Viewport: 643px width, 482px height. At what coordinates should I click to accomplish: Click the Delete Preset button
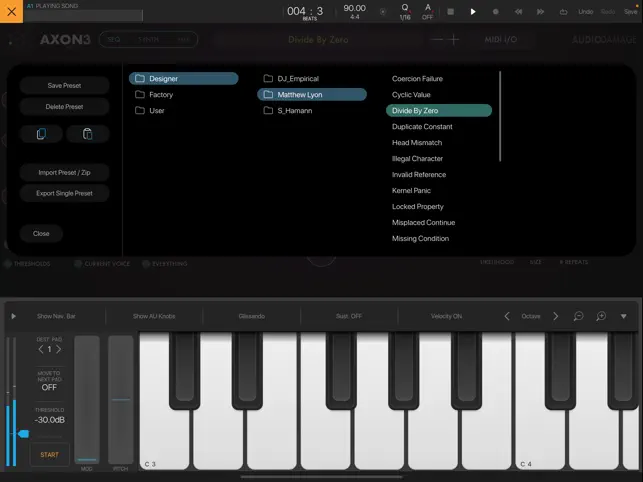click(x=64, y=107)
